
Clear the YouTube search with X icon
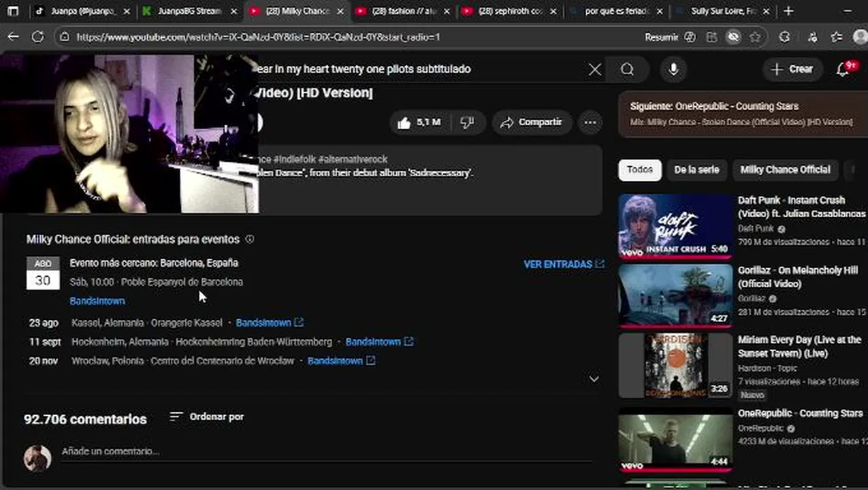(594, 69)
